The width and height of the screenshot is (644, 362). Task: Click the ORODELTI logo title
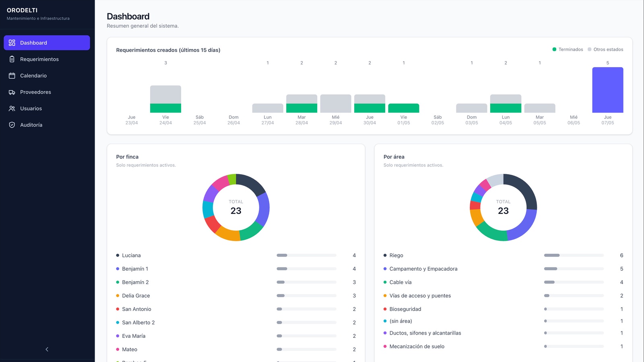(x=22, y=10)
